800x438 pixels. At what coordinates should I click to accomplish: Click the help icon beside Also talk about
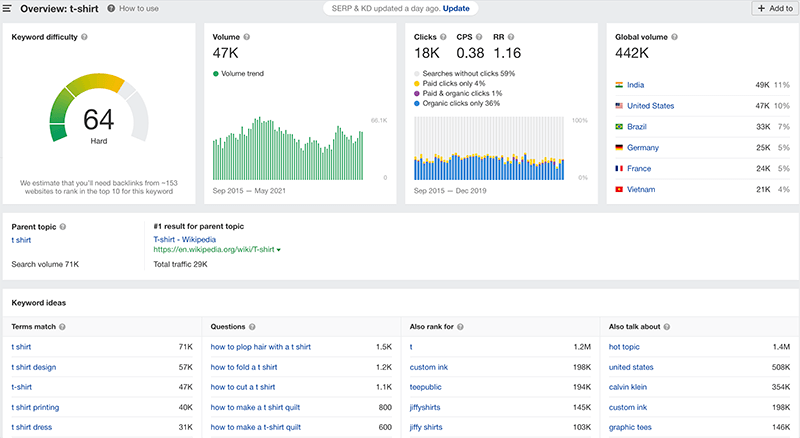(x=665, y=327)
